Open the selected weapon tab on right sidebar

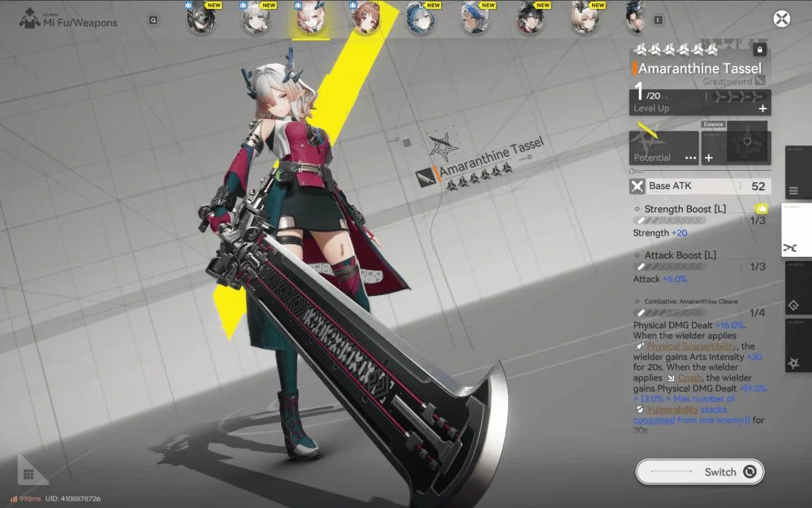pyautogui.click(x=797, y=230)
